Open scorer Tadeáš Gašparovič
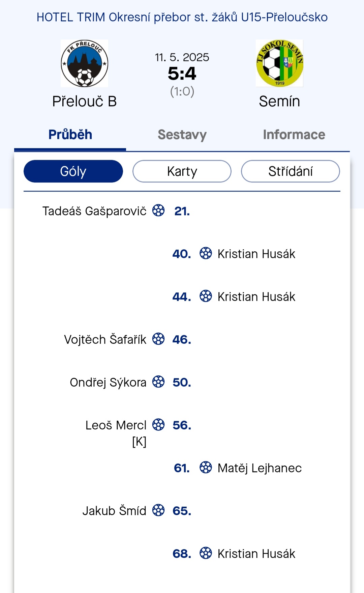Viewport: 364px width, 593px height. pos(94,211)
